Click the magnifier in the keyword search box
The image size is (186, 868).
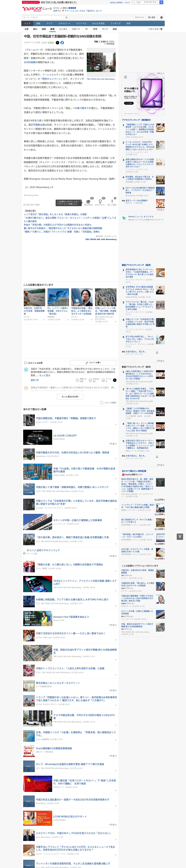click(x=66, y=18)
